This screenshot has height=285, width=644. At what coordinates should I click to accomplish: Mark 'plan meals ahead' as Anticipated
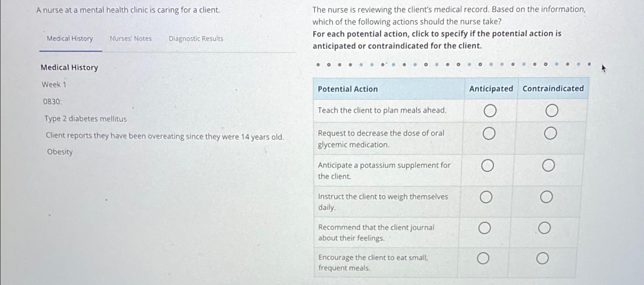[x=490, y=111]
